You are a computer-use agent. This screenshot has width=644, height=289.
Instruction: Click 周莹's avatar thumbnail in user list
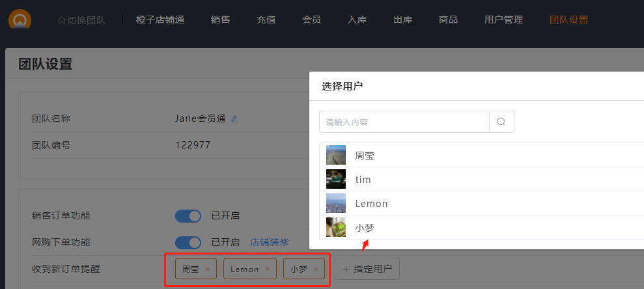336,156
